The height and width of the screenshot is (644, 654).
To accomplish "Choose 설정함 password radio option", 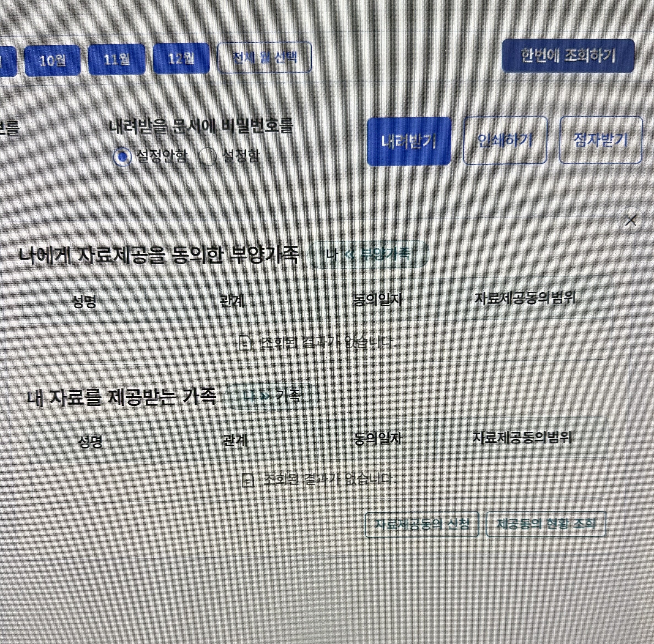I will (208, 157).
